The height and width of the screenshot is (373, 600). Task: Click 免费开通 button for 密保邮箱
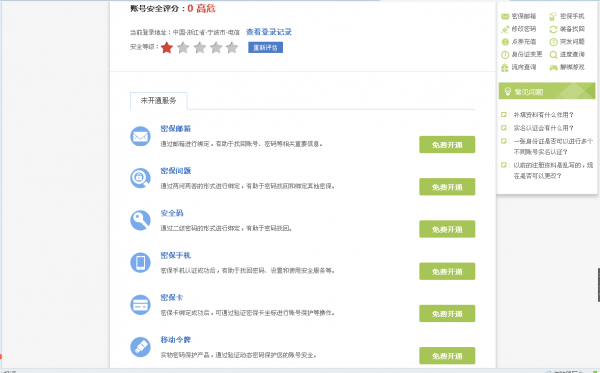coord(447,145)
